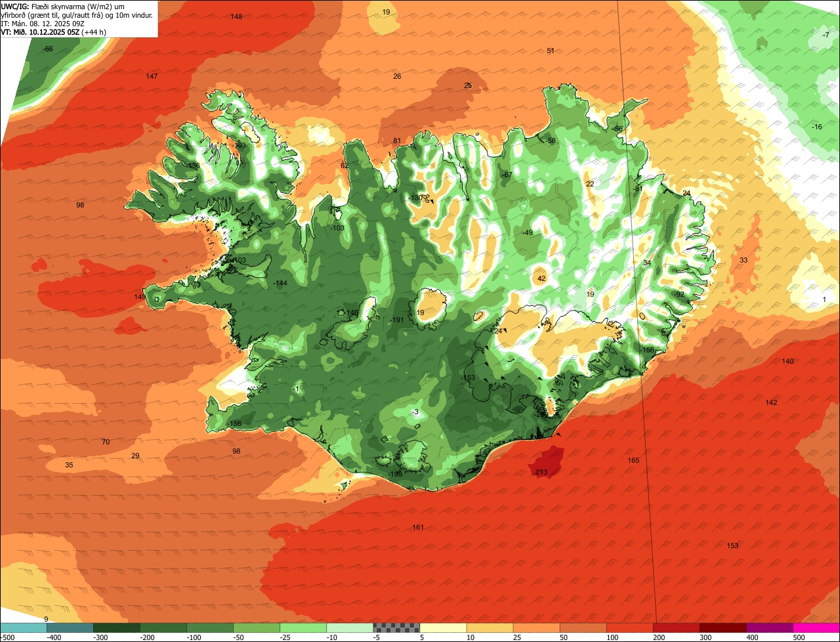Select the teal -500 to -400 legend swatch
The image size is (840, 642).
tap(23, 628)
